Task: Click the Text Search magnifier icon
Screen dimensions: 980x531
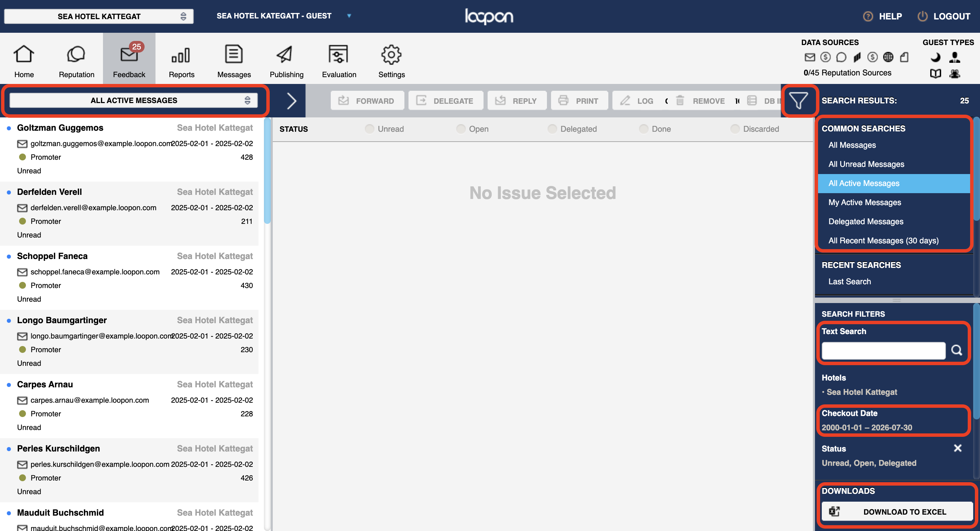Action: [x=956, y=350]
